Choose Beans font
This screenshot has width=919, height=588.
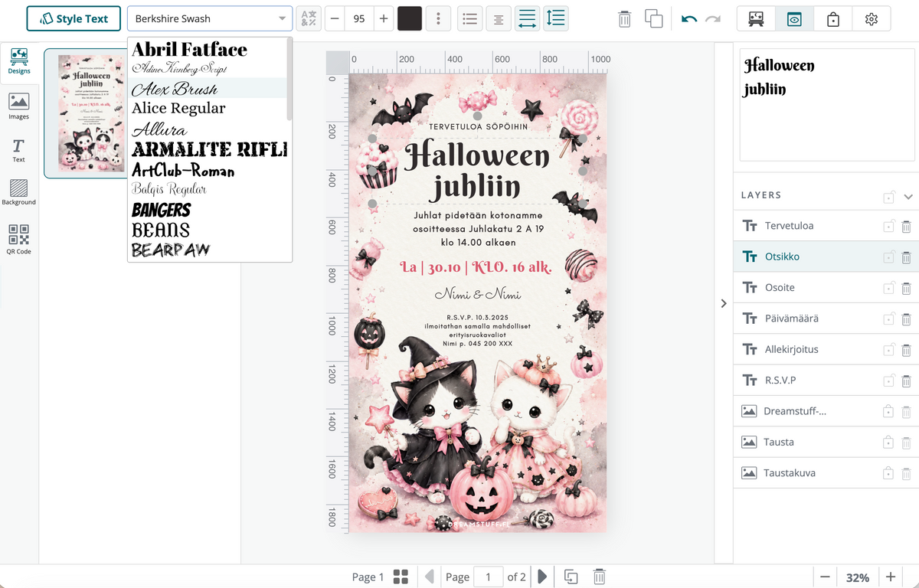pyautogui.click(x=207, y=230)
